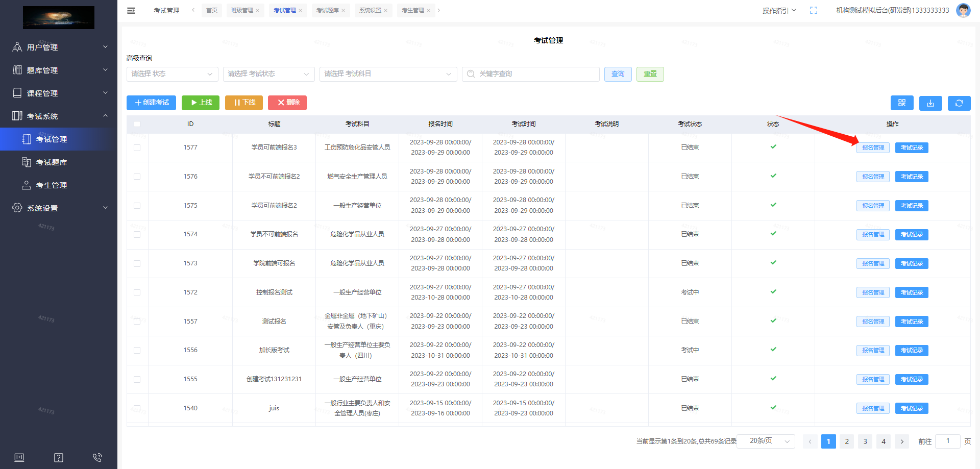The height and width of the screenshot is (469, 980).
Task: Click the 下线 button
Action: pos(244,103)
